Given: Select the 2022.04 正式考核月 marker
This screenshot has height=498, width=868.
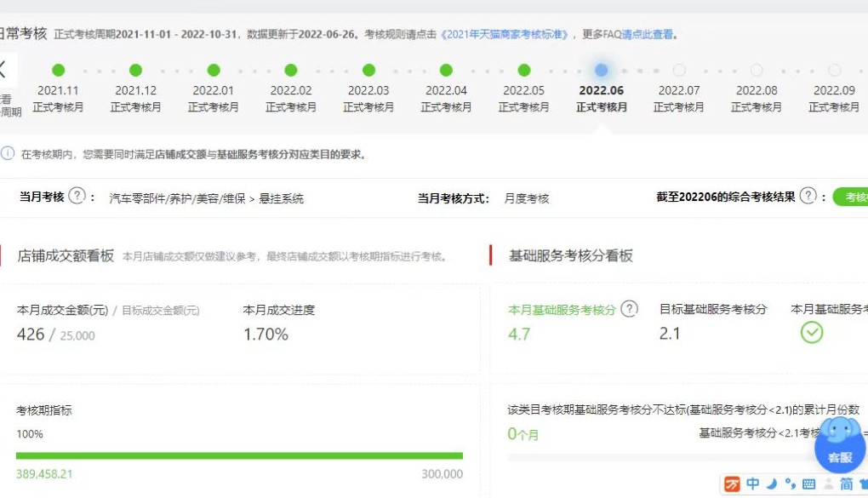Looking at the screenshot, I should 446,71.
